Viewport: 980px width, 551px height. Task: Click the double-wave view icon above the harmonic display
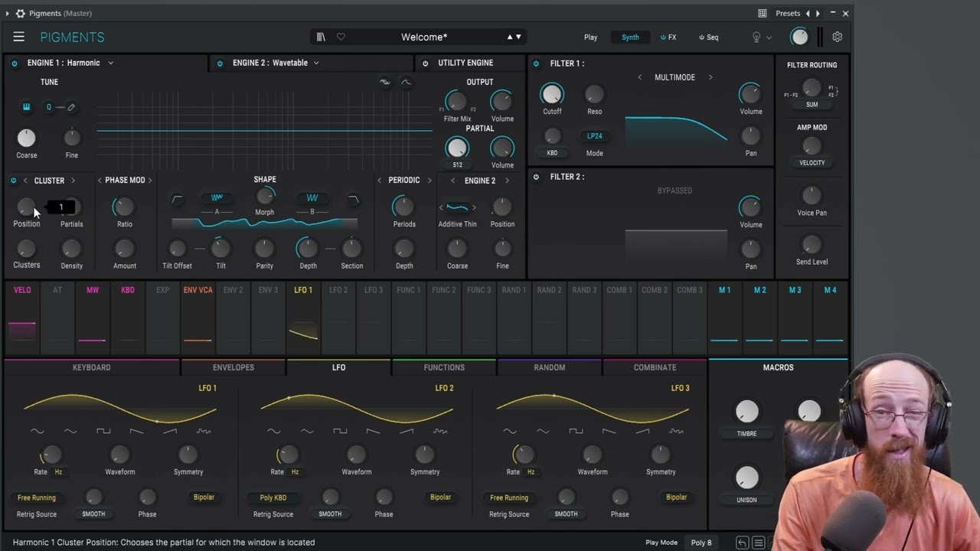pyautogui.click(x=384, y=83)
